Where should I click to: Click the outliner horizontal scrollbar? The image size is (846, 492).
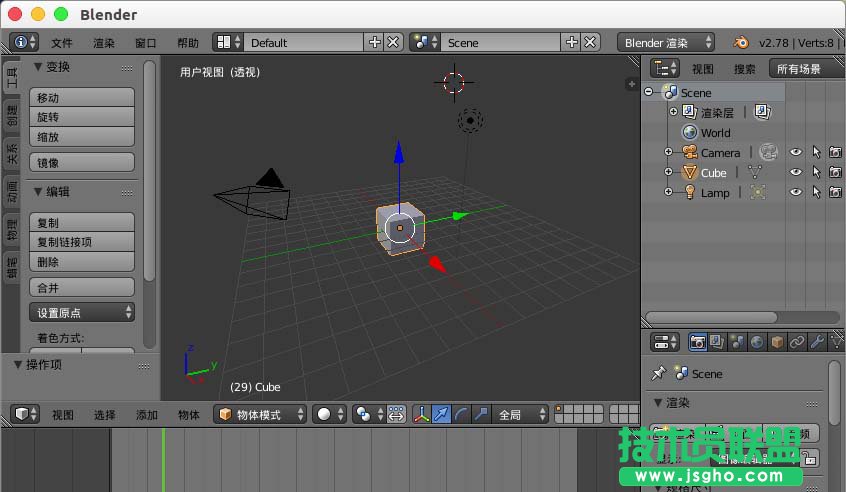point(711,317)
